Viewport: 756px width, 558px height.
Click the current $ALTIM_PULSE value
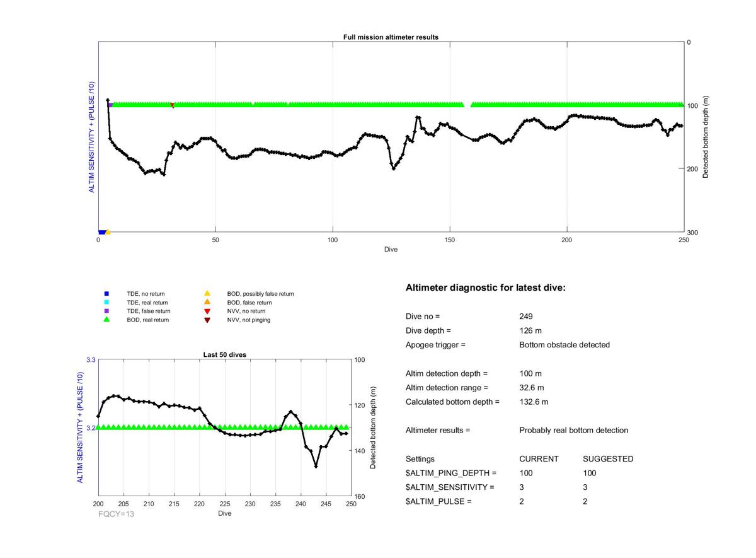pos(522,502)
